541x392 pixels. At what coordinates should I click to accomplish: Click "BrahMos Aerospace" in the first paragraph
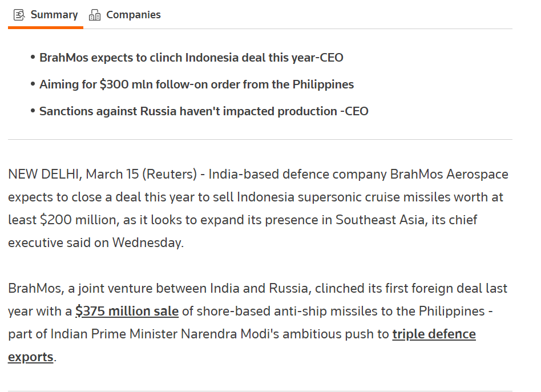(x=449, y=174)
